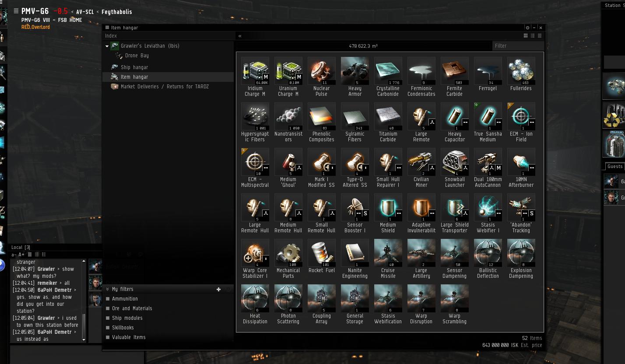
Task: Select the Civilian Miner module icon
Action: click(x=421, y=162)
